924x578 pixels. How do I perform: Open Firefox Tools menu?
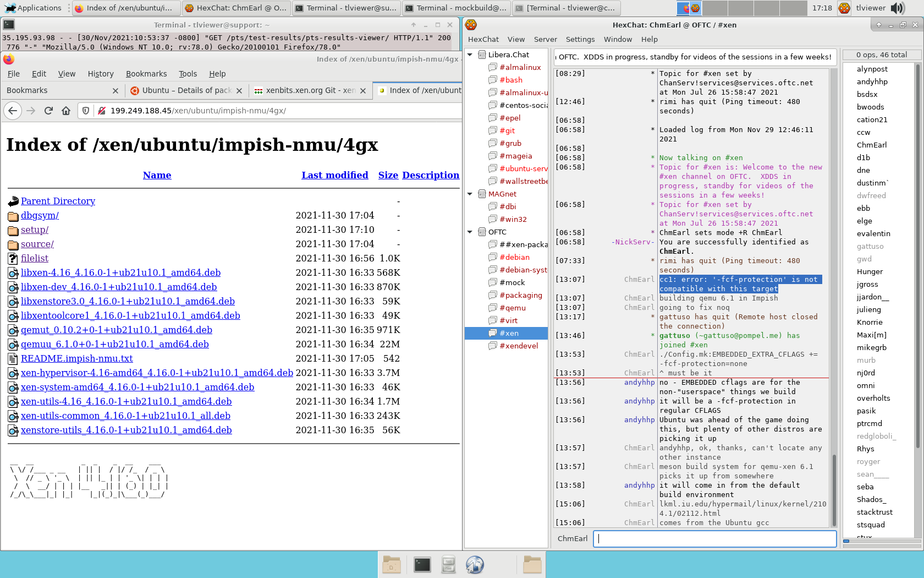point(188,74)
